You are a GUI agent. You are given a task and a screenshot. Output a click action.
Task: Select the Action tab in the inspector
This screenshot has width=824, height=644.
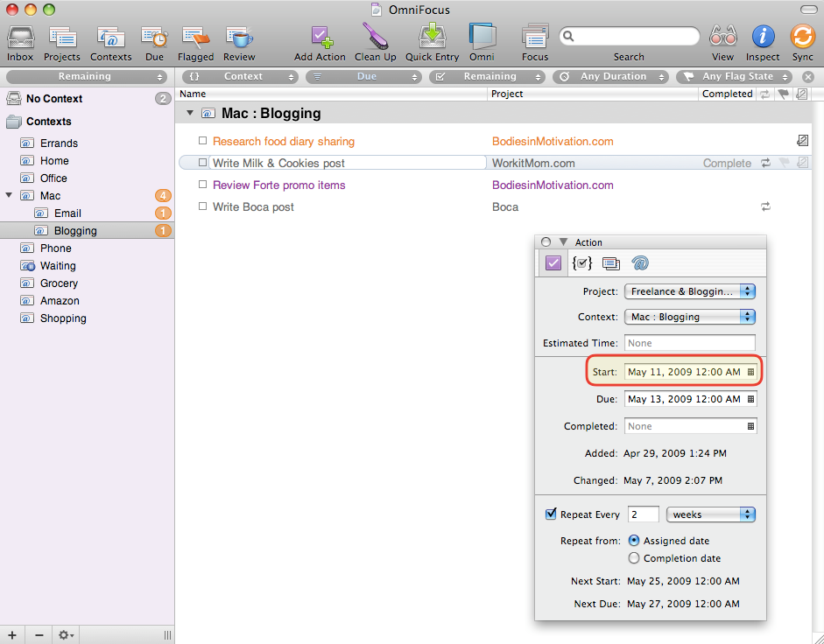click(x=553, y=262)
